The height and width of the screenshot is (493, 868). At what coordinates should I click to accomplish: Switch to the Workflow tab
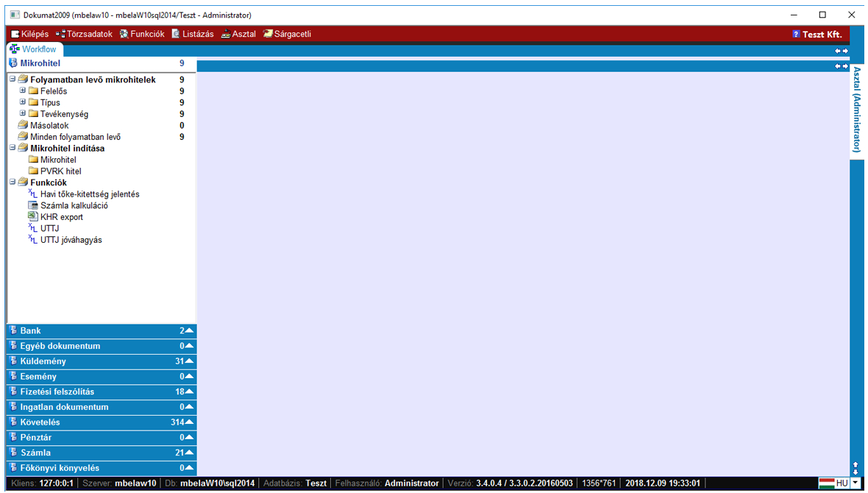[34, 49]
